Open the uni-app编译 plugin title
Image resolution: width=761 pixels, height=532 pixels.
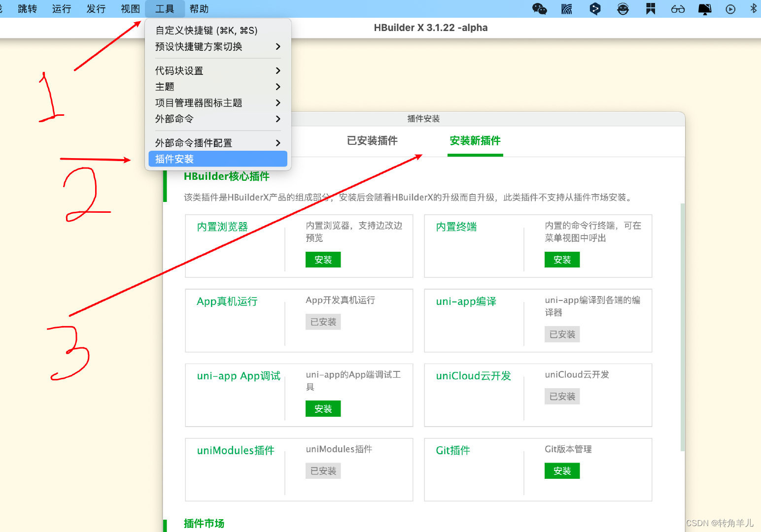(466, 301)
